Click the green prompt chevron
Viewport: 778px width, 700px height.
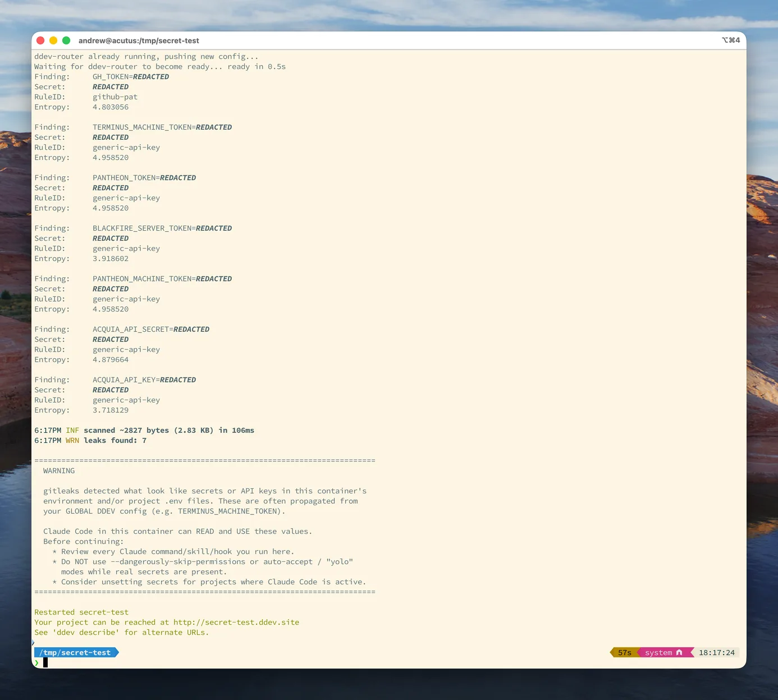[36, 663]
